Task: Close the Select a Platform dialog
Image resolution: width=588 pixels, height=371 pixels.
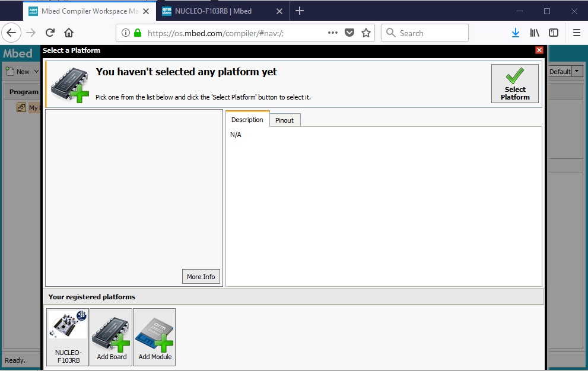Action: tap(539, 50)
